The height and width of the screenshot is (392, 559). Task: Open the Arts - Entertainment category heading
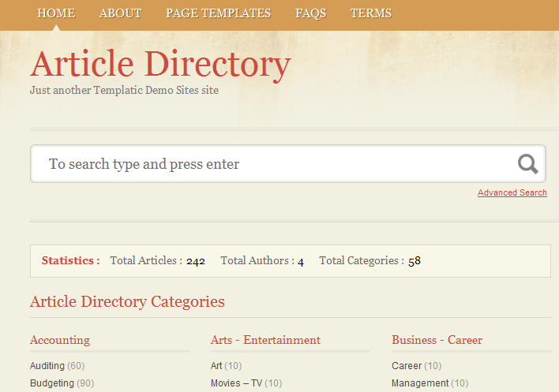pos(265,340)
